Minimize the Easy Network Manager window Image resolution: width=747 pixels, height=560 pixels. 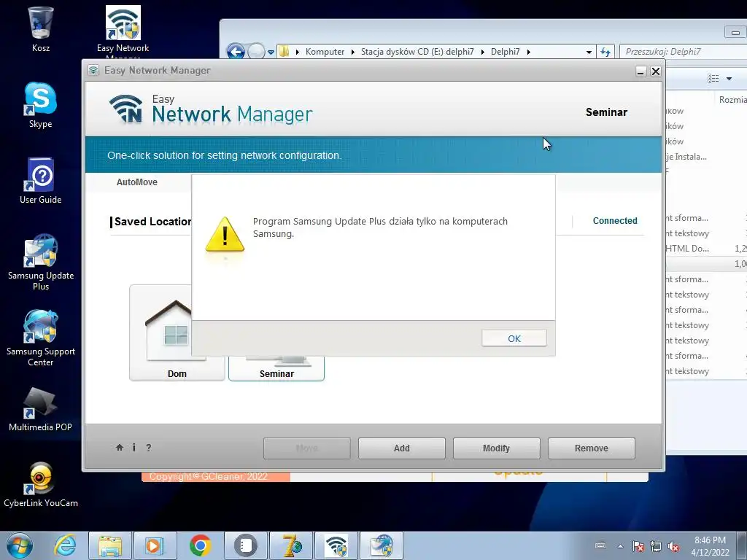tap(640, 71)
